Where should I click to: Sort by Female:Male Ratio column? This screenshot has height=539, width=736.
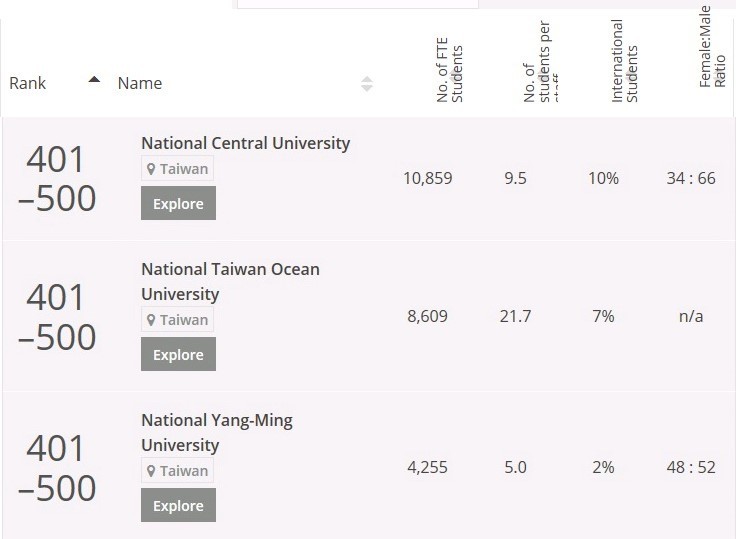pos(712,46)
